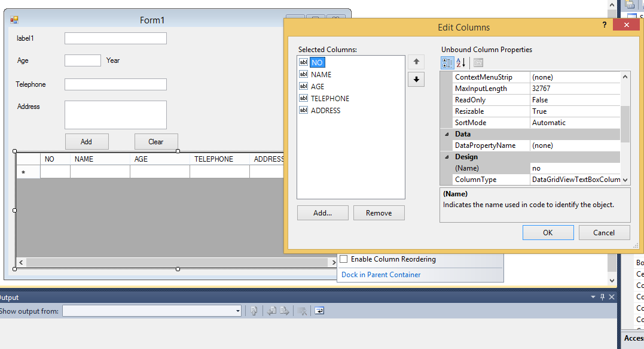Open the Show output from combo box

(237, 311)
